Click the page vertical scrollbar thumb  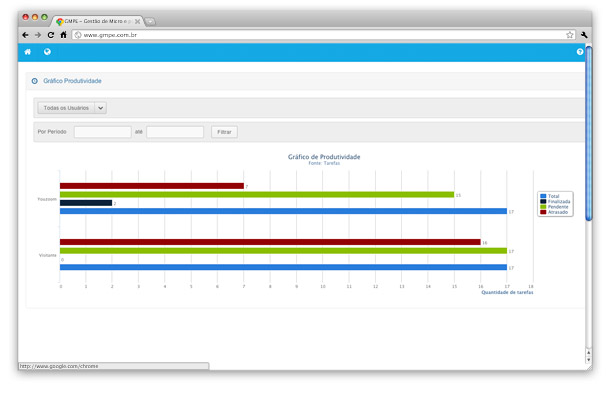click(589, 133)
